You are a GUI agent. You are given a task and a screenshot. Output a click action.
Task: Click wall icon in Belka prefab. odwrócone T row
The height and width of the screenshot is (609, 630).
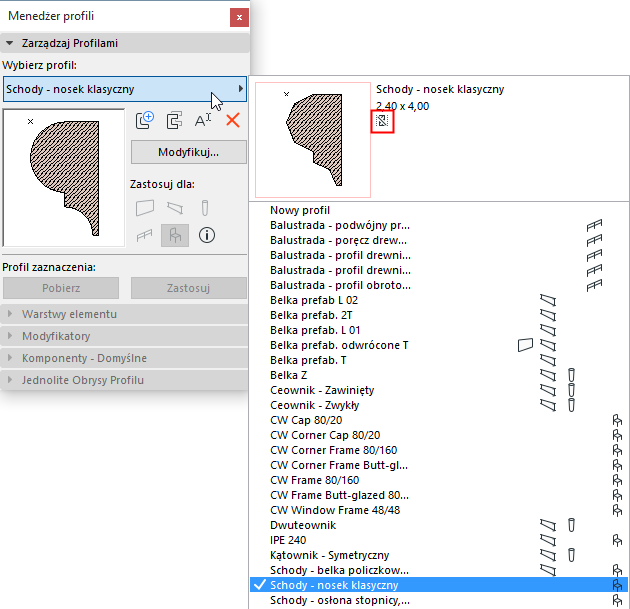click(526, 345)
